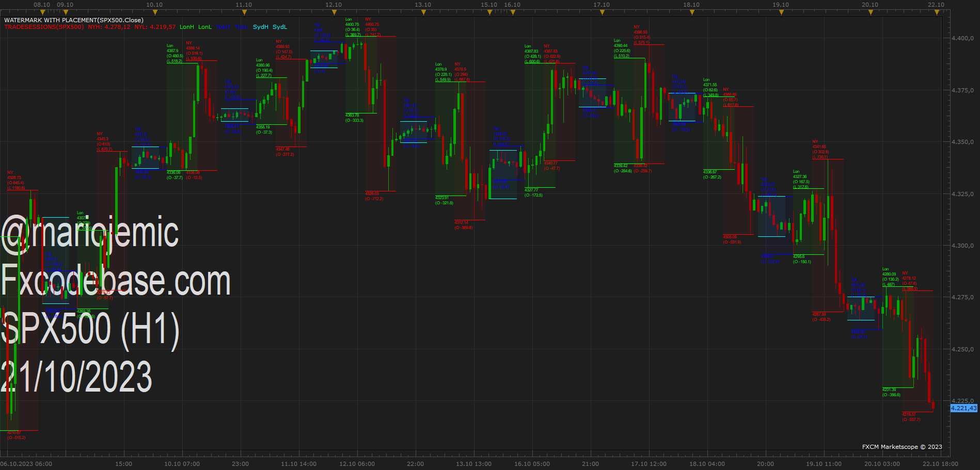
Task: Click the 10.10 07:00 time axis label
Action: tap(182, 464)
